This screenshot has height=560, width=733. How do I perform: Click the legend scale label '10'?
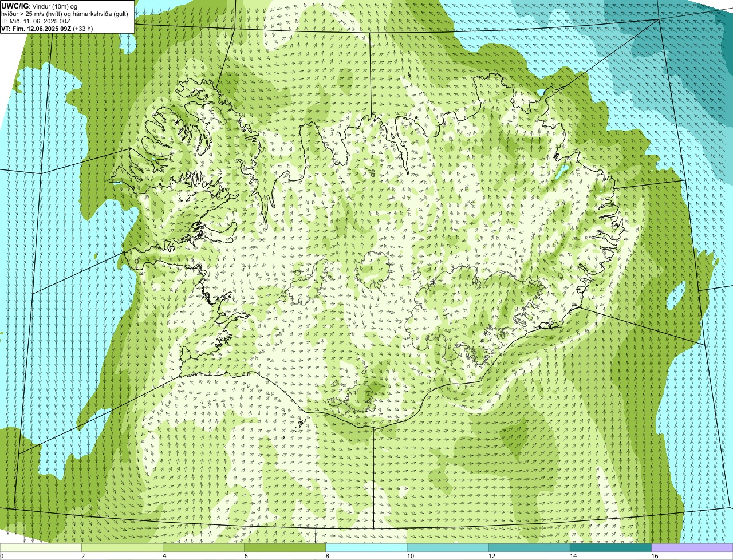point(410,556)
